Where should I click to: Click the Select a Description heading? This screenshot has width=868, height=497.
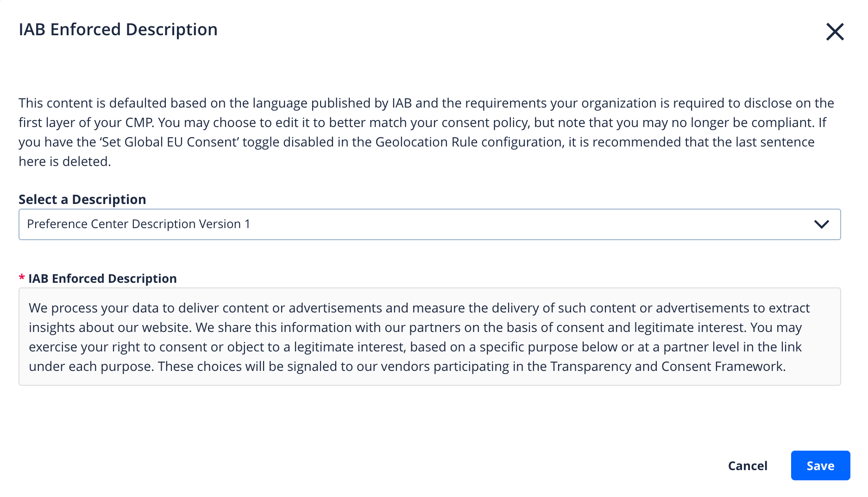click(x=82, y=199)
